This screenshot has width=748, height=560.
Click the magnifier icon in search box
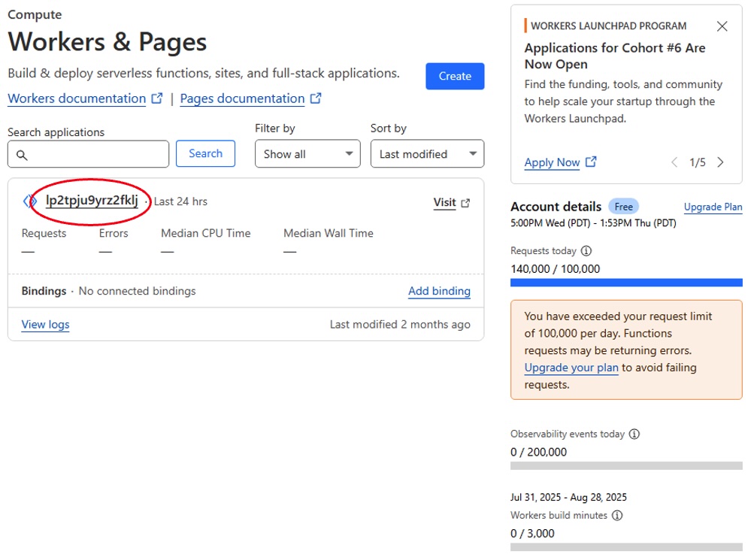tap(22, 155)
